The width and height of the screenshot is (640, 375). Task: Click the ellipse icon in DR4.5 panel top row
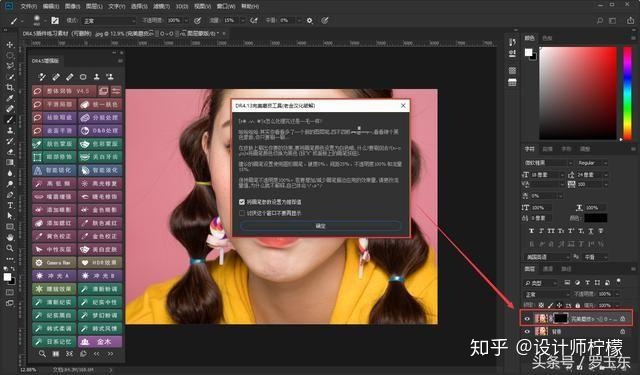tap(83, 76)
